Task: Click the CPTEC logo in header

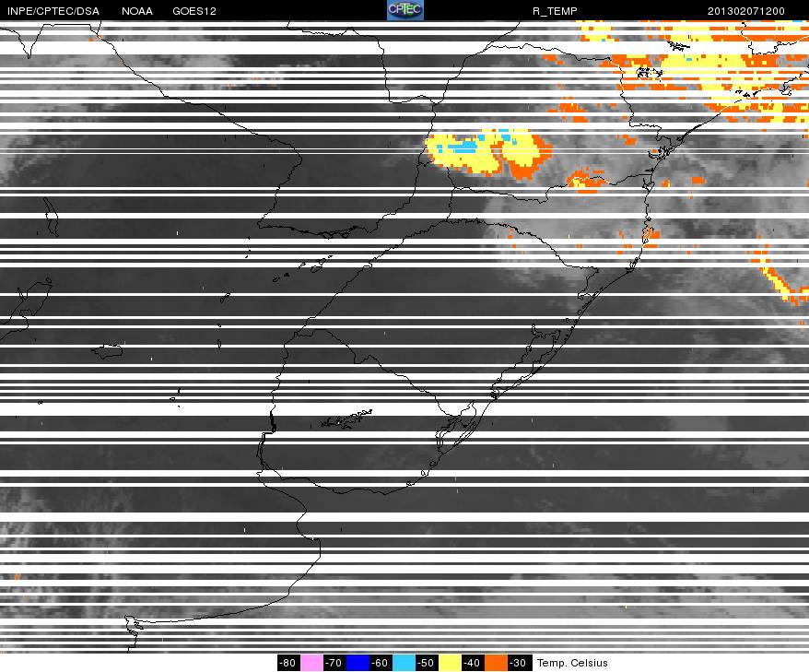Action: pyautogui.click(x=405, y=10)
